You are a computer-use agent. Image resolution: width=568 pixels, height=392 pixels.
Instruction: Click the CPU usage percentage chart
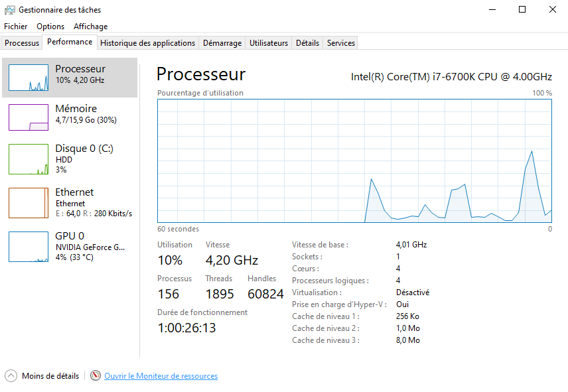(x=354, y=161)
